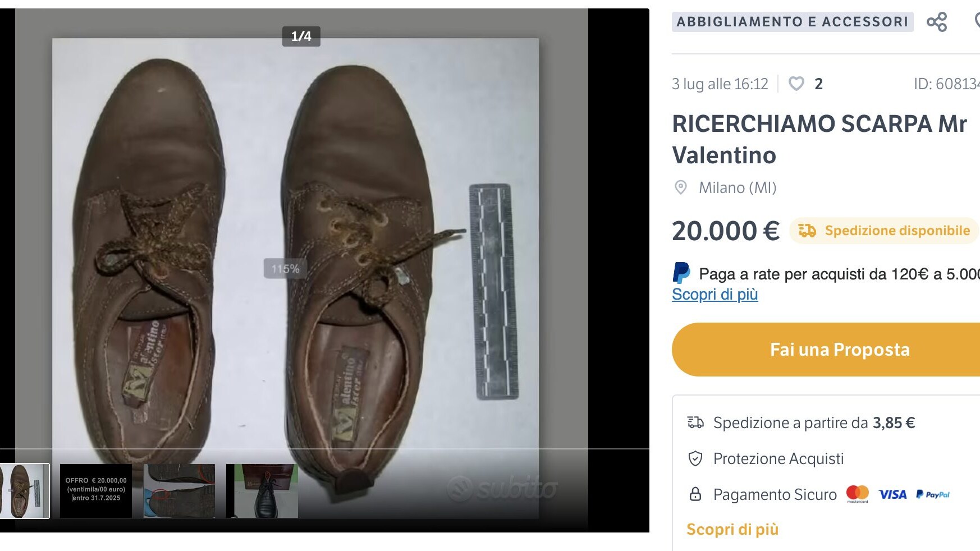Click the Mastercard logo
The height and width of the screenshot is (551, 980).
click(x=857, y=494)
